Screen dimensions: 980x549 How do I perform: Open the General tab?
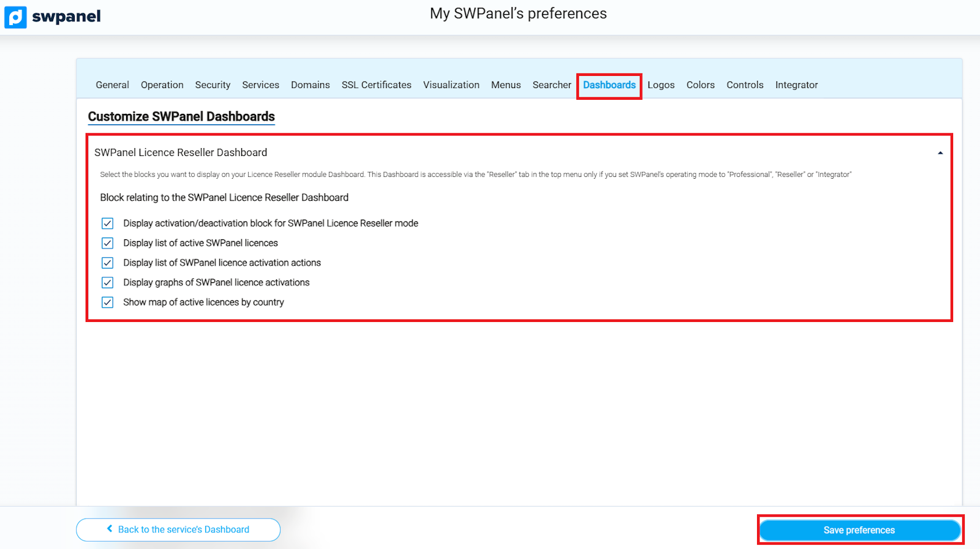coord(112,85)
